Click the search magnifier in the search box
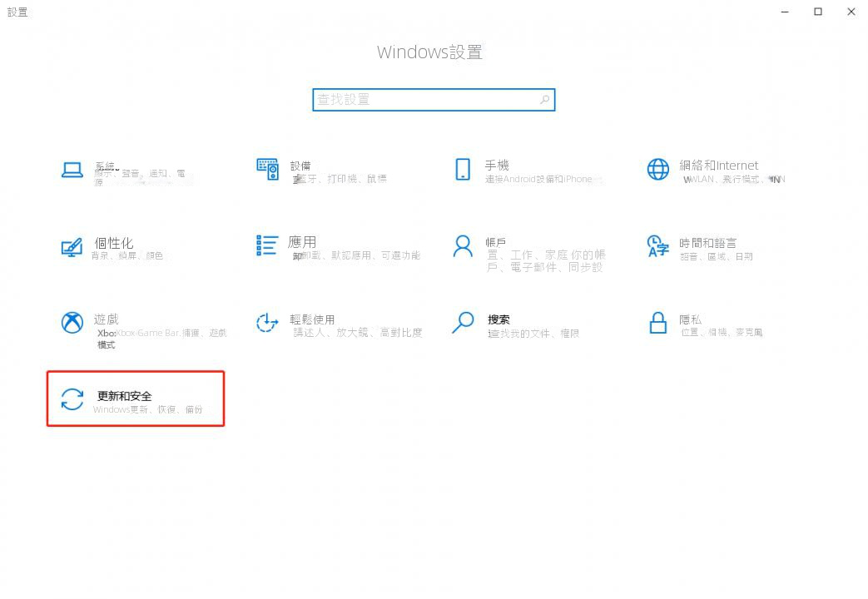Image resolution: width=868 pixels, height=599 pixels. pos(544,99)
